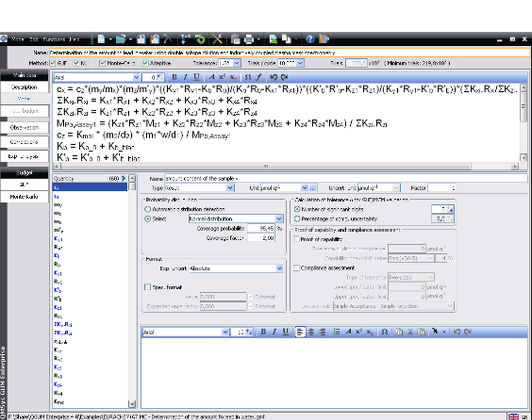532x420 pixels.
Task: Click the equation font size stepper
Action: 161,77
